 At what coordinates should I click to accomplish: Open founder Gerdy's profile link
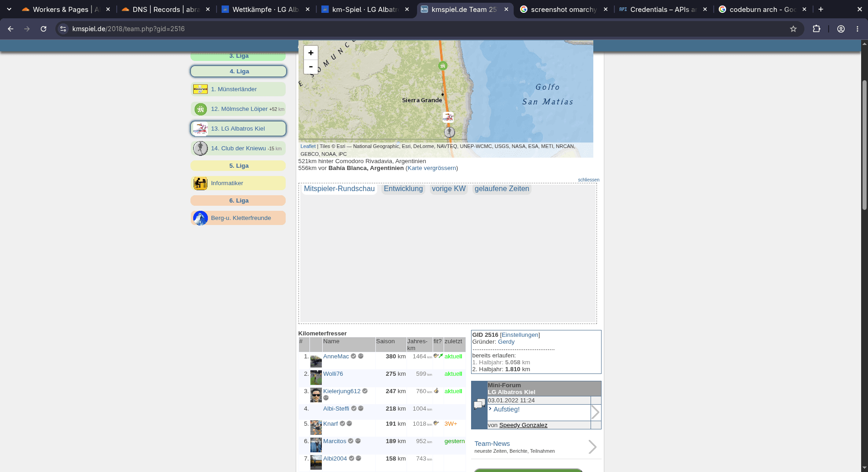click(506, 342)
